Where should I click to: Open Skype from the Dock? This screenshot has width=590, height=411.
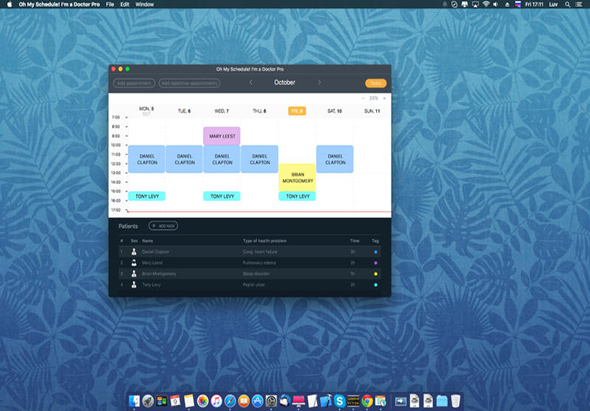[x=339, y=401]
